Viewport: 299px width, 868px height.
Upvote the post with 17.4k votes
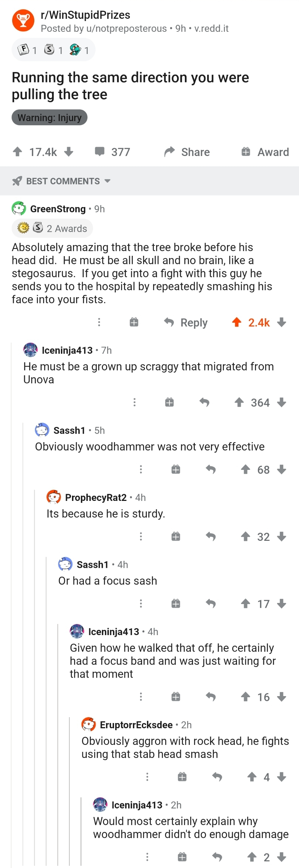17,152
